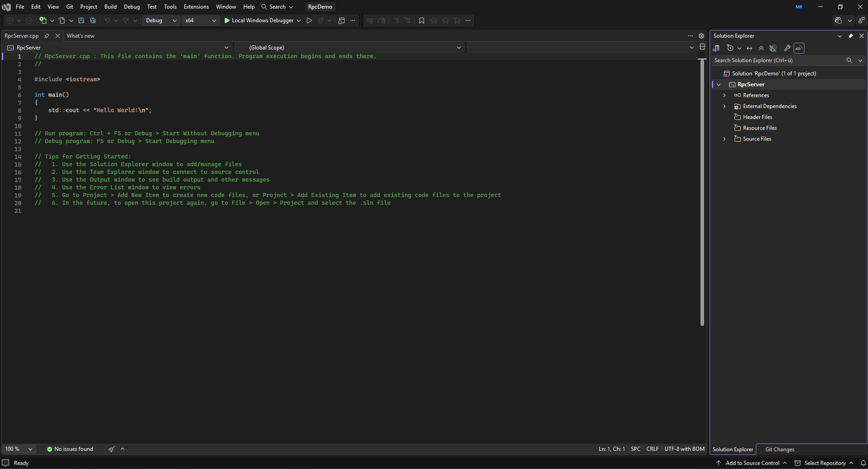Toggle pin on Solution Explorer panel

tap(851, 36)
